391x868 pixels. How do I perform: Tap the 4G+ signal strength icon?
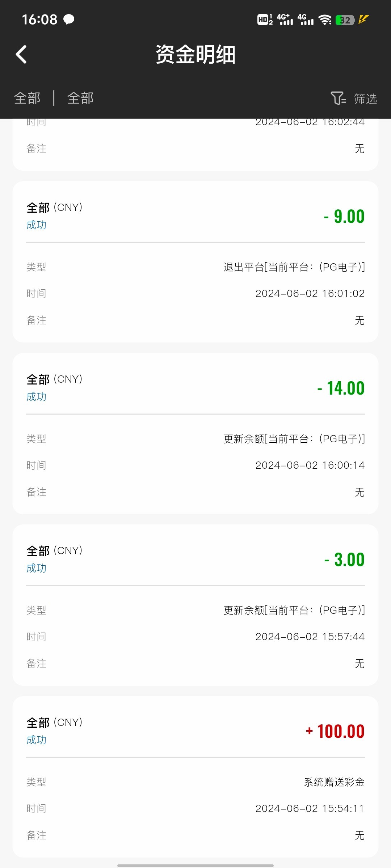point(285,20)
